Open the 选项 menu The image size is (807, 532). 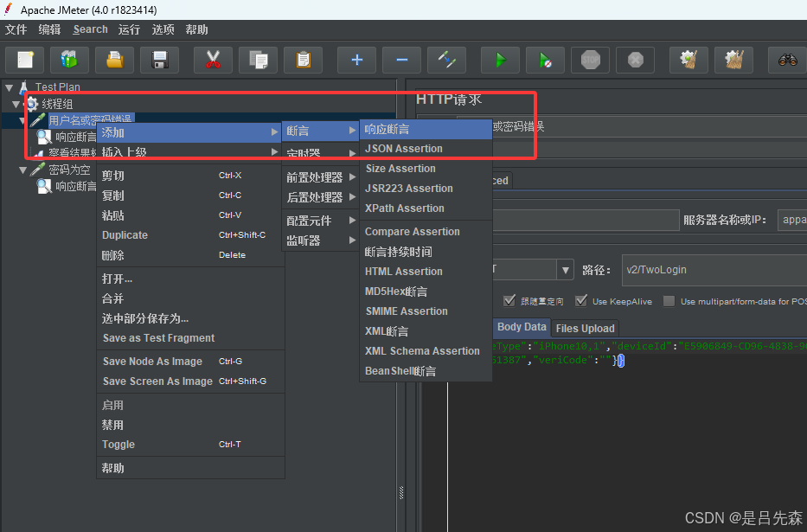(x=163, y=29)
